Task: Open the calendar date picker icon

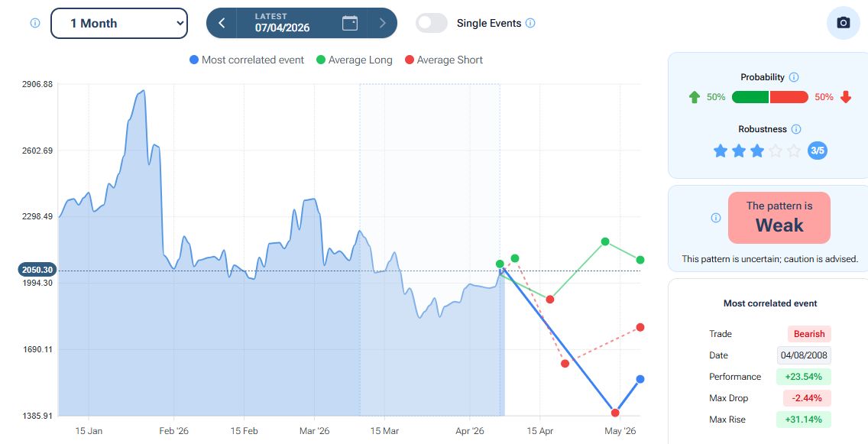Action: click(x=350, y=23)
